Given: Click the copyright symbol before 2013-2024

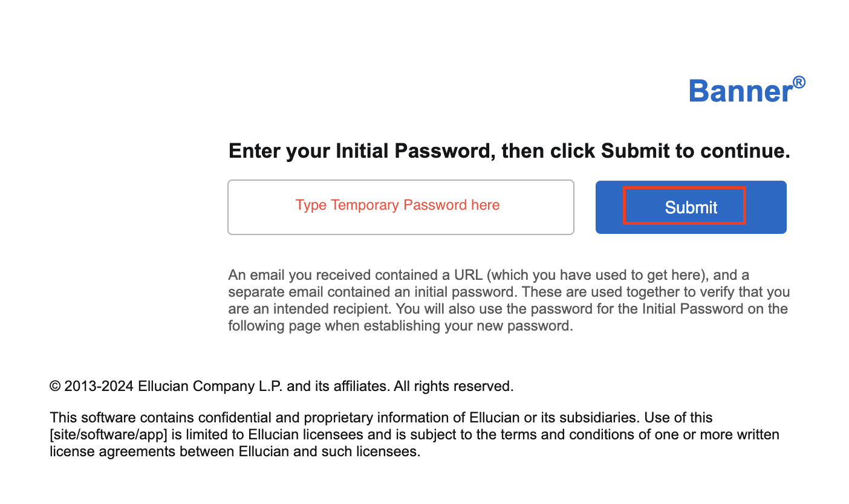Looking at the screenshot, I should tap(55, 386).
